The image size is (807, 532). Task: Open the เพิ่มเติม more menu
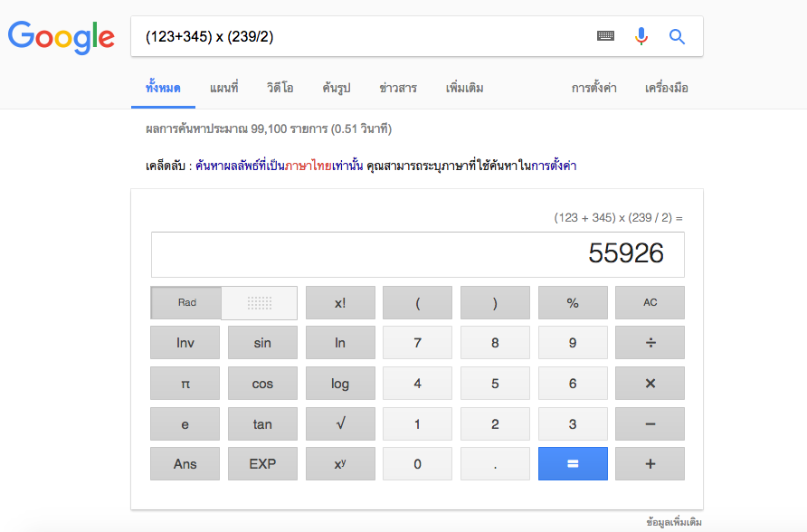464,88
